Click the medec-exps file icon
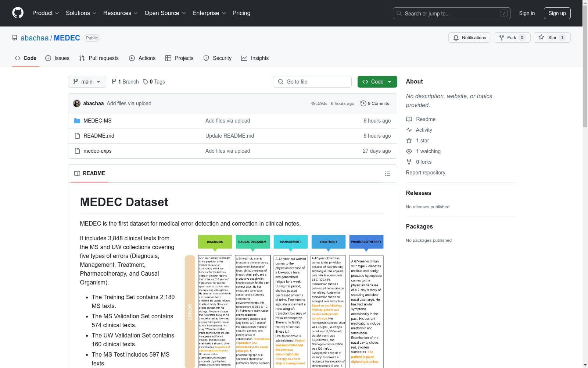This screenshot has height=368, width=588. click(77, 151)
